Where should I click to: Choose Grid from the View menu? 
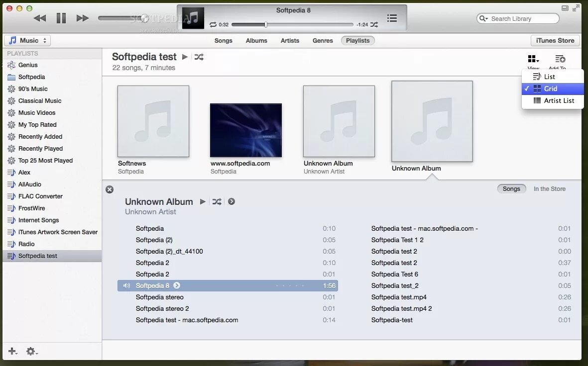coord(553,89)
